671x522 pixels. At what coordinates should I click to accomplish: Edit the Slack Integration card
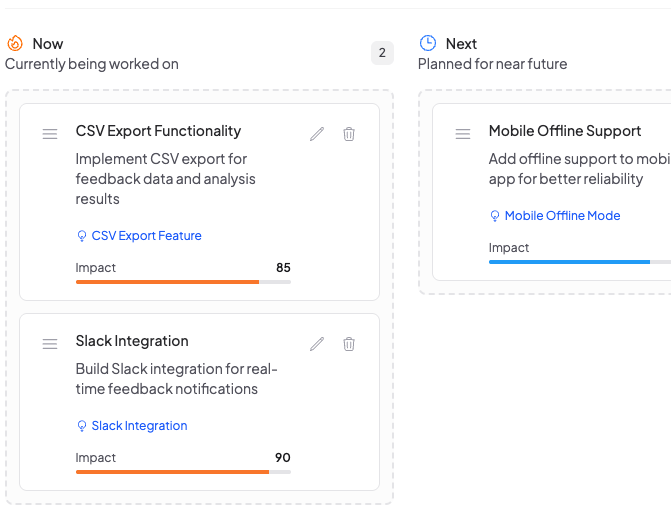point(317,344)
